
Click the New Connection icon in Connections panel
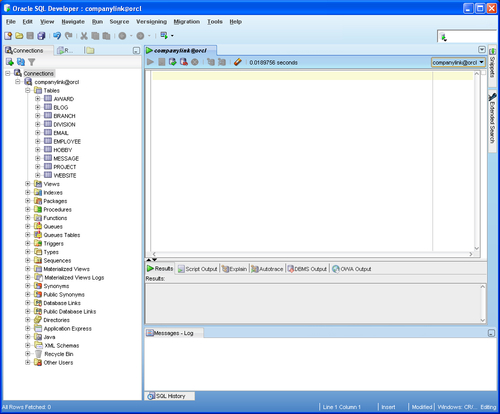10,62
